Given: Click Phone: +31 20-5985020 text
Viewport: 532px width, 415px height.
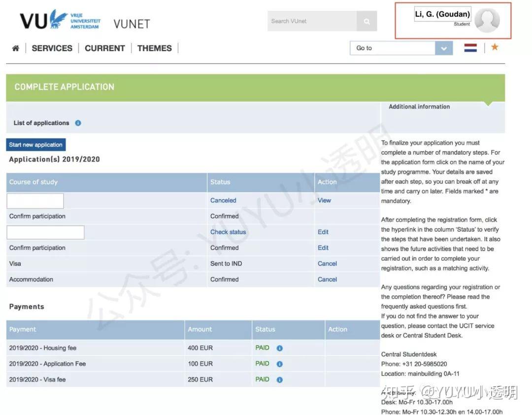Looking at the screenshot, I should coord(414,364).
